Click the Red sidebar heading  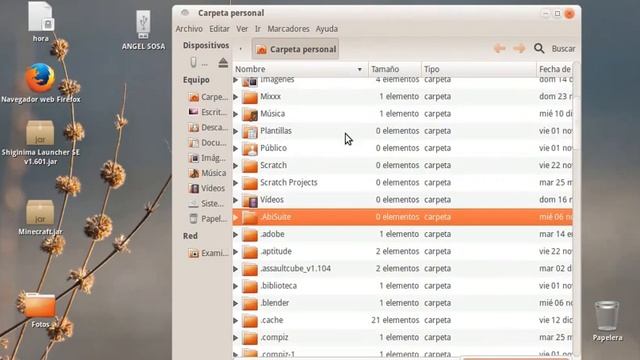coord(190,236)
